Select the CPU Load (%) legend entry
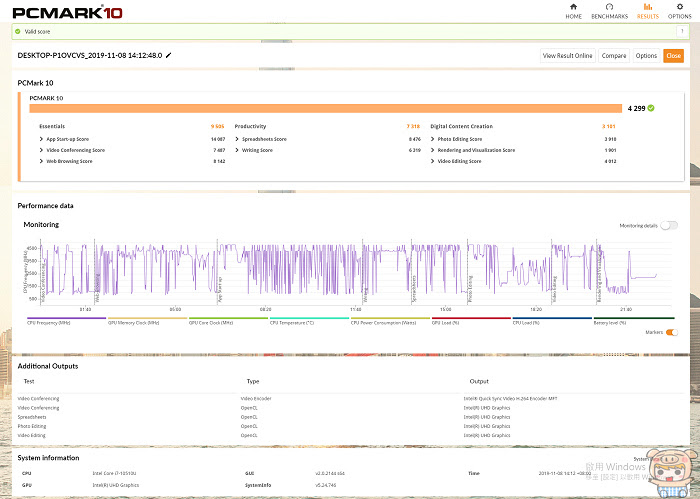700x499 pixels. pos(552,321)
